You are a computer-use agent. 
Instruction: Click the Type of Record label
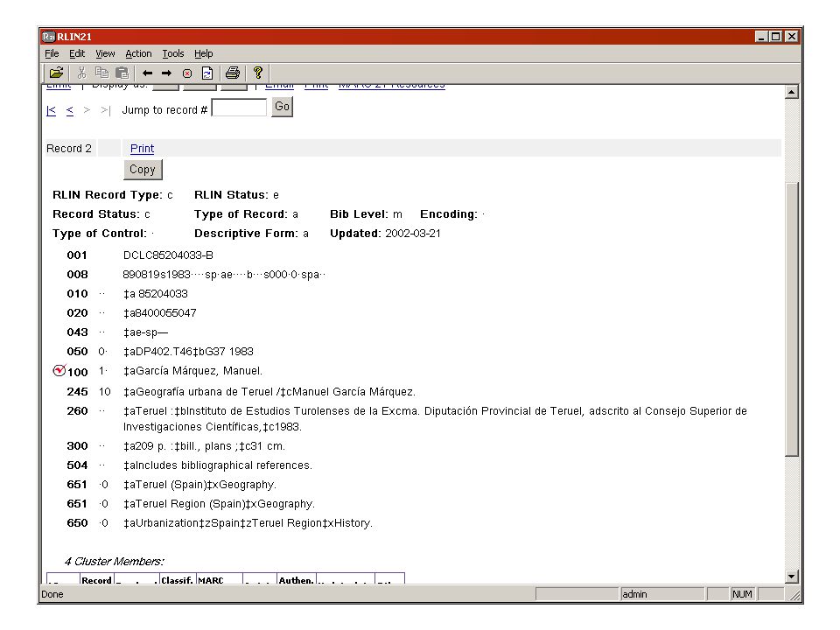[241, 214]
